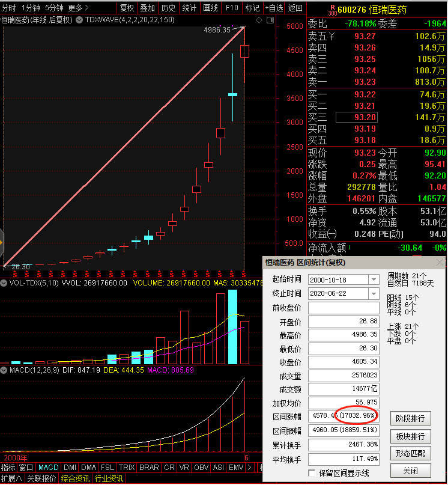Image resolution: width=448 pixels, height=485 pixels.
Task: Click the 阶段排行 button
Action: tap(410, 418)
